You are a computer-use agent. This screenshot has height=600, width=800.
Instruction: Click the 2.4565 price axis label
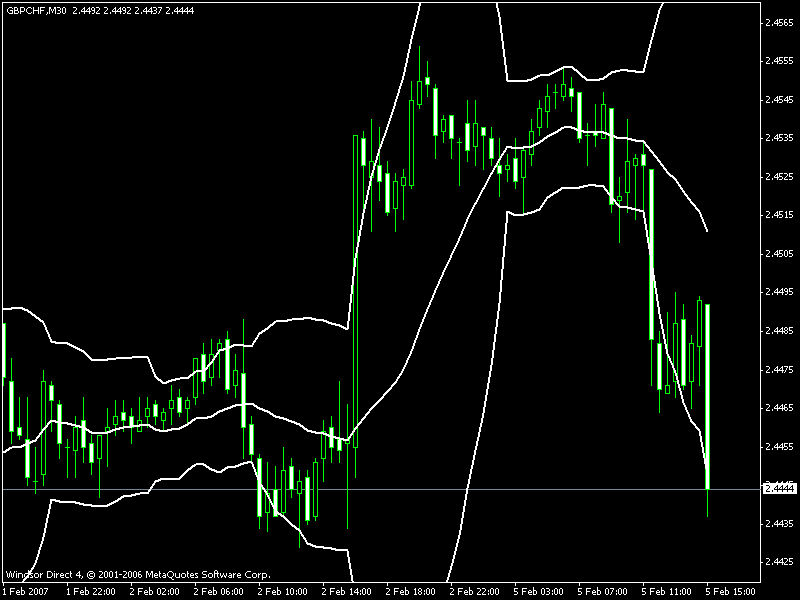[x=780, y=22]
